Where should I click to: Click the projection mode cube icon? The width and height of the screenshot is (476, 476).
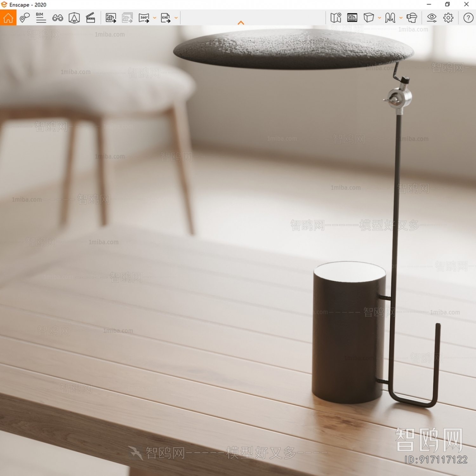point(369,18)
